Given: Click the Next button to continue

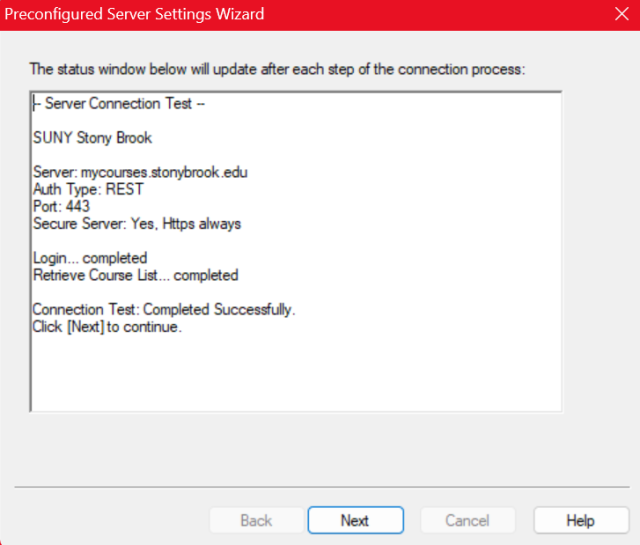Looking at the screenshot, I should click(x=356, y=520).
